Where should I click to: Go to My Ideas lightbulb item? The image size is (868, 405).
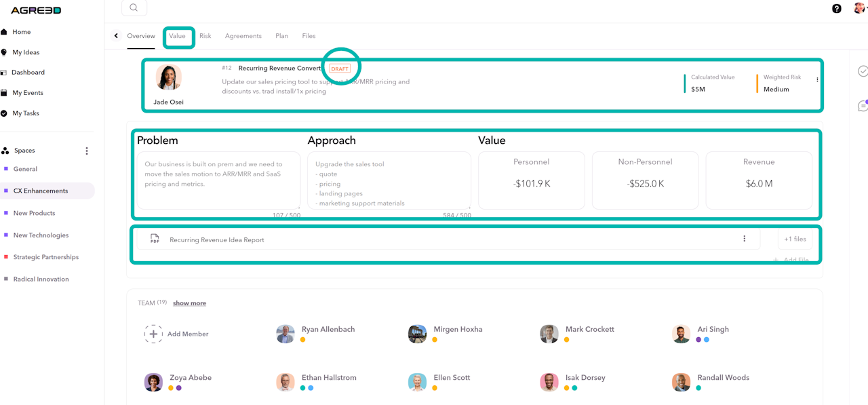point(25,52)
